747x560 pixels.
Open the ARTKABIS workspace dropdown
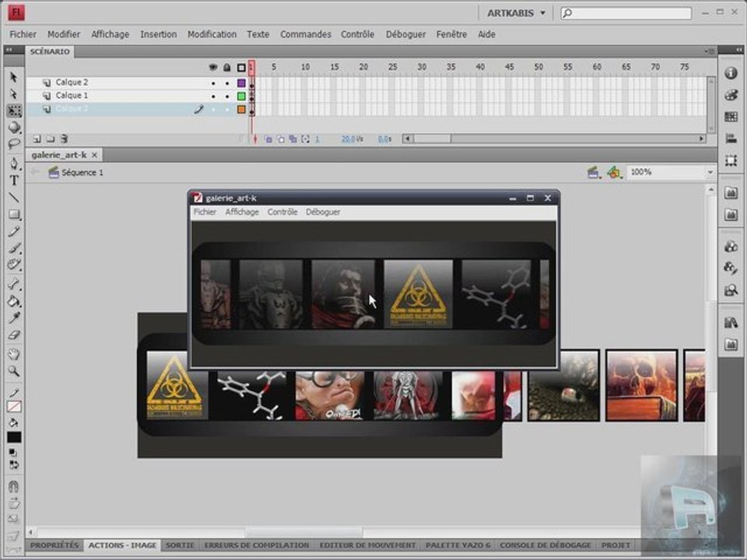[x=517, y=13]
